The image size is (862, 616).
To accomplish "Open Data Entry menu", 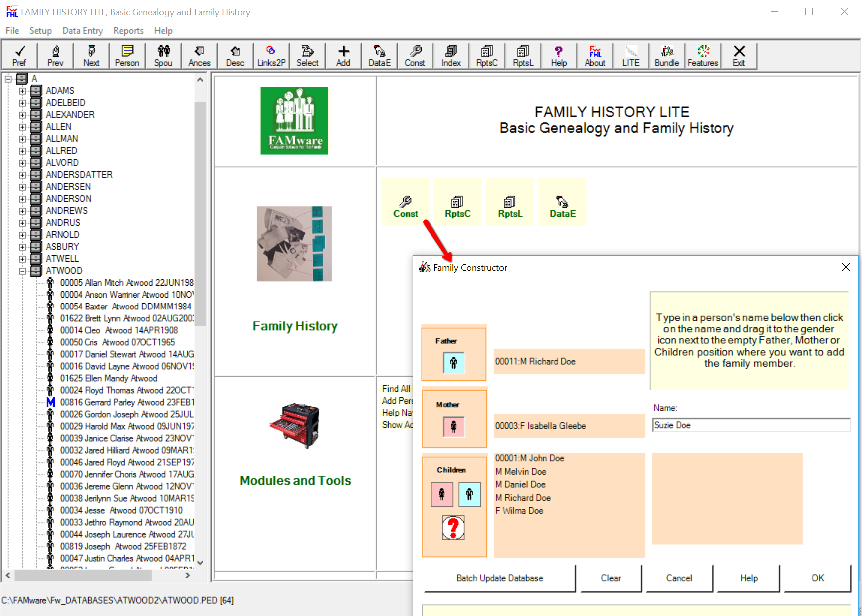I will pos(83,31).
